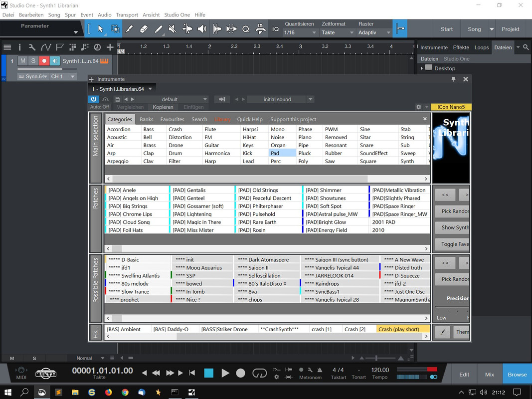Image resolution: width=532 pixels, height=399 pixels.
Task: Click Toggle Fave button
Action: coord(452,244)
